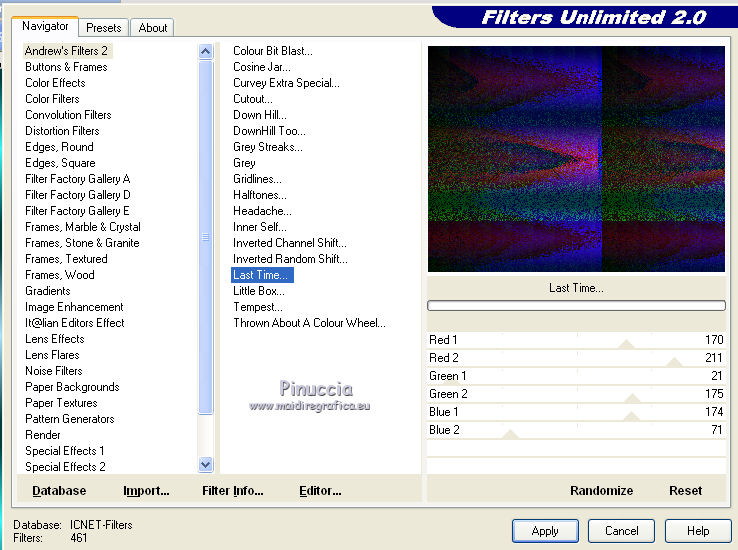Select Lens Flares category
Screen dimensions: 738x550
click(52, 355)
